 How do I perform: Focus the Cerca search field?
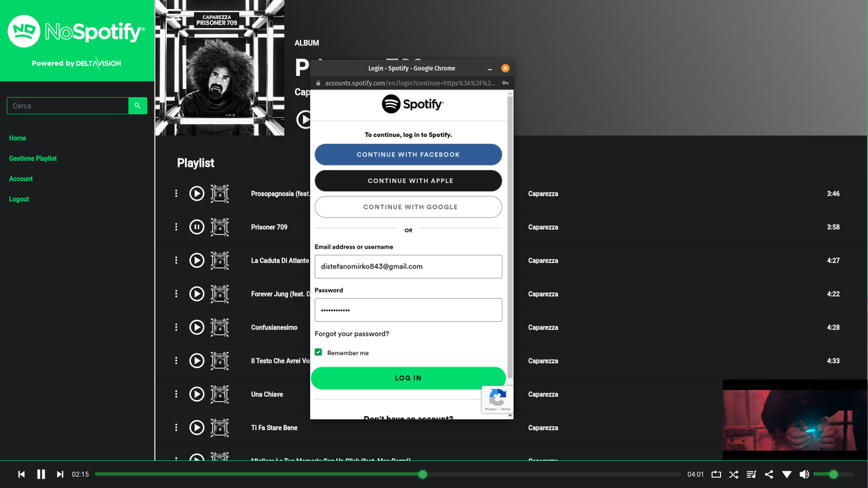point(68,106)
